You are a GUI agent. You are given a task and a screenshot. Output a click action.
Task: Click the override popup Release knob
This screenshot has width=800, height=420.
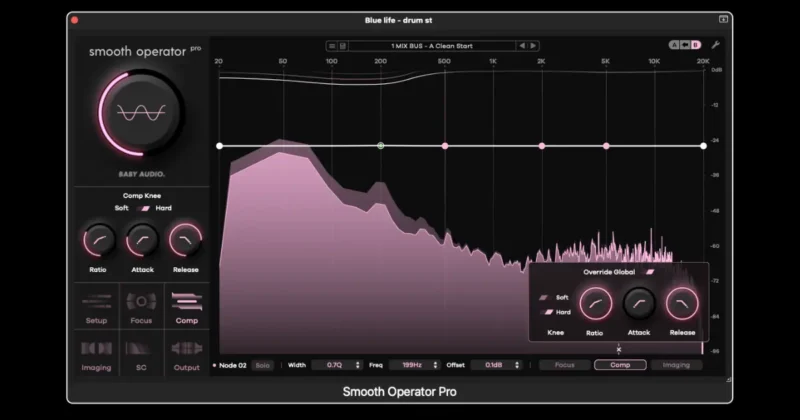pyautogui.click(x=682, y=304)
